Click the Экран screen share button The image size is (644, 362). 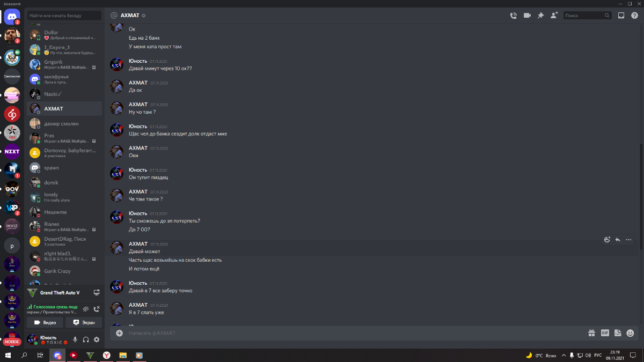[x=84, y=322]
